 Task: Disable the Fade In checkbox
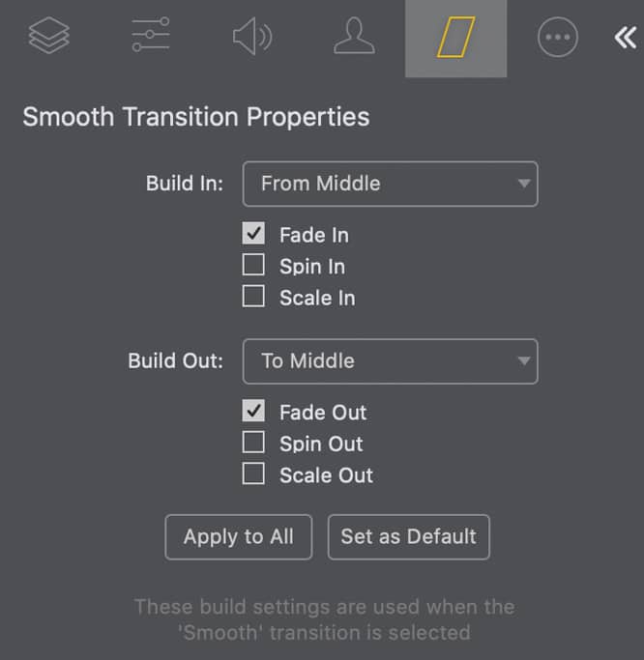click(x=253, y=234)
